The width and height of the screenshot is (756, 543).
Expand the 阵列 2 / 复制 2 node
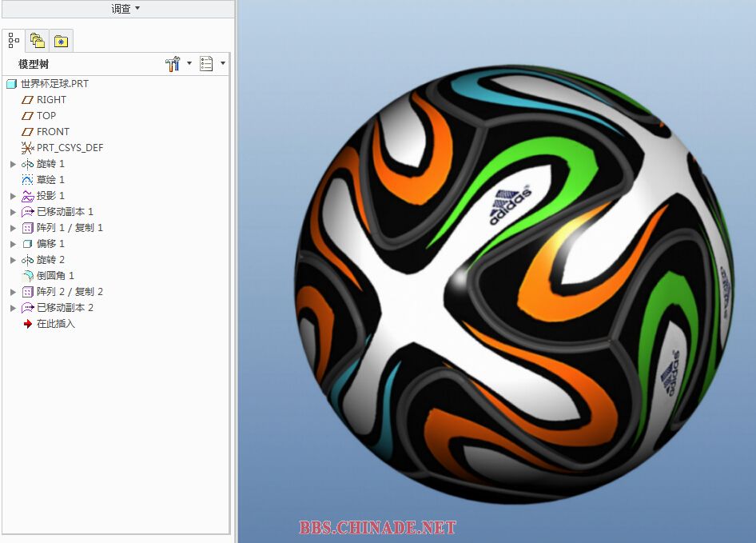[13, 292]
